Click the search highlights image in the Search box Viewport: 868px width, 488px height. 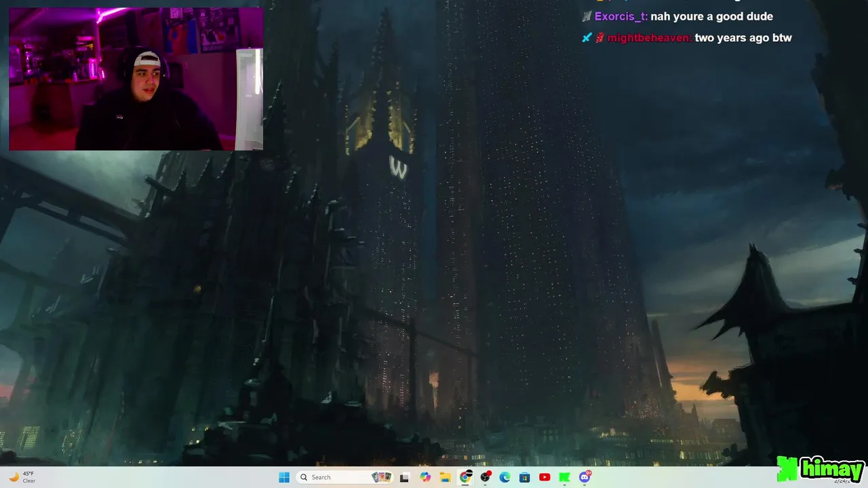tap(382, 477)
